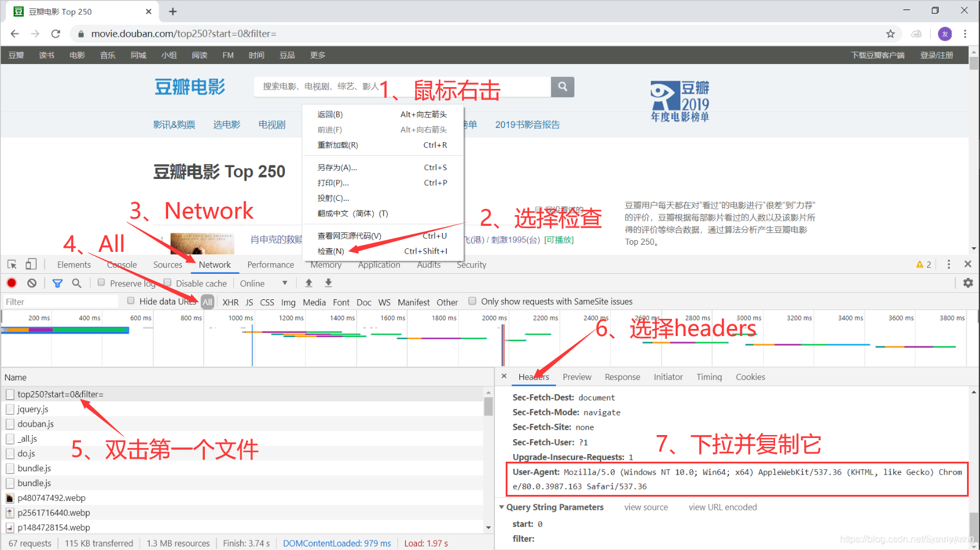This screenshot has width=980, height=550.
Task: Click the cloud extension icon
Action: (917, 34)
